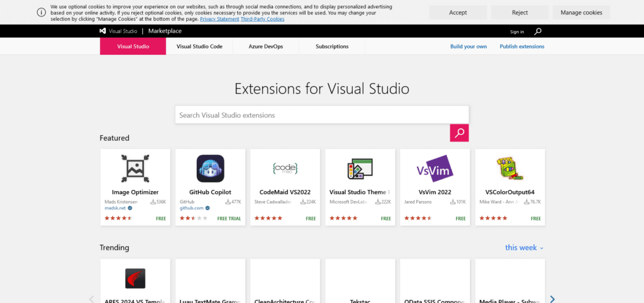Open the GitHub Copilot extension icon
Image resolution: width=644 pixels, height=303 pixels.
210,168
